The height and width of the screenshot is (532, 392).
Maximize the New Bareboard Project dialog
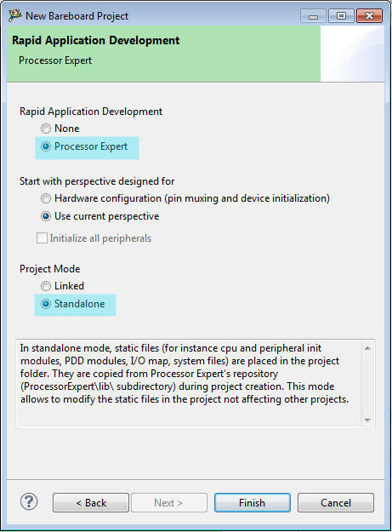(341, 16)
